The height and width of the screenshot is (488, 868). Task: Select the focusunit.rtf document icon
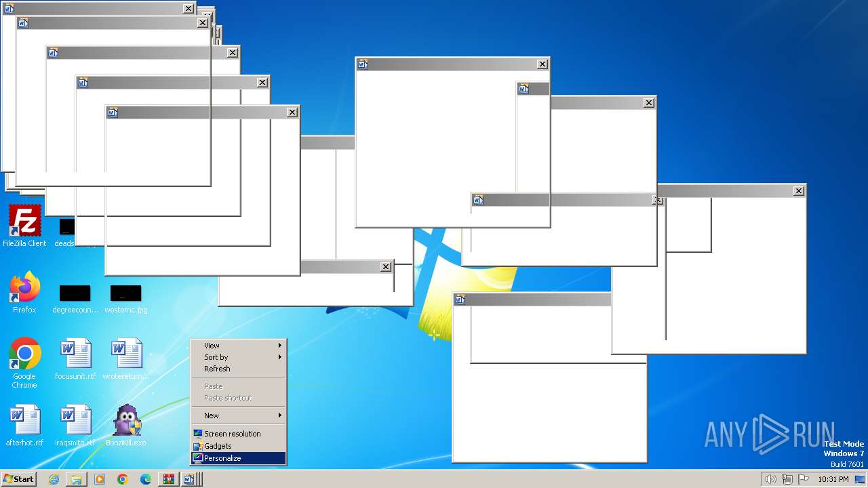75,359
